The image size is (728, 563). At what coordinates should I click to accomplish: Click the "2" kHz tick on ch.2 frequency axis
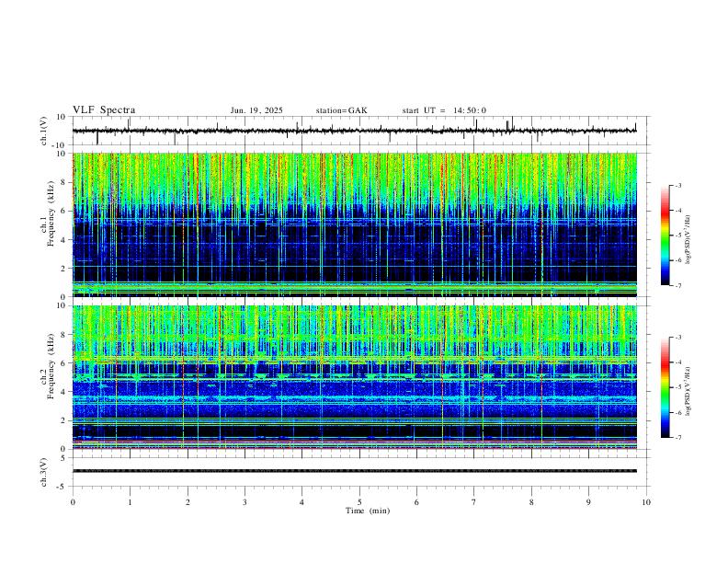point(64,420)
